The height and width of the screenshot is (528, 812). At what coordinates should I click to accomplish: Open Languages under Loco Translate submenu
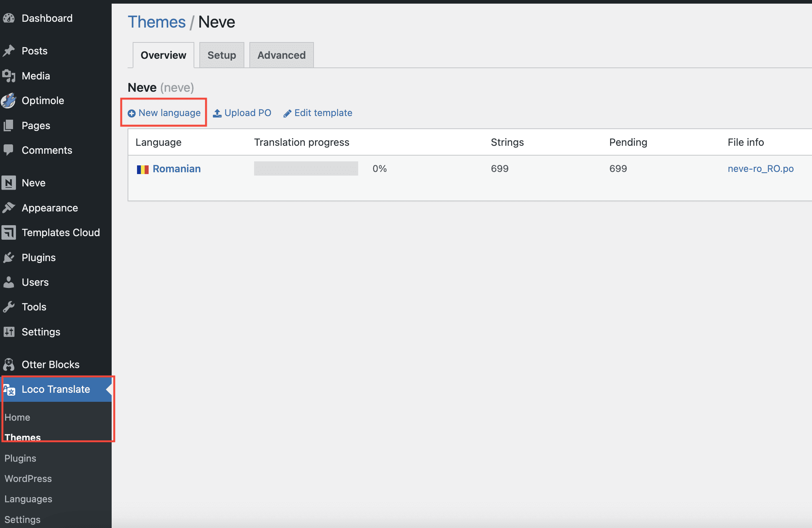(28, 499)
